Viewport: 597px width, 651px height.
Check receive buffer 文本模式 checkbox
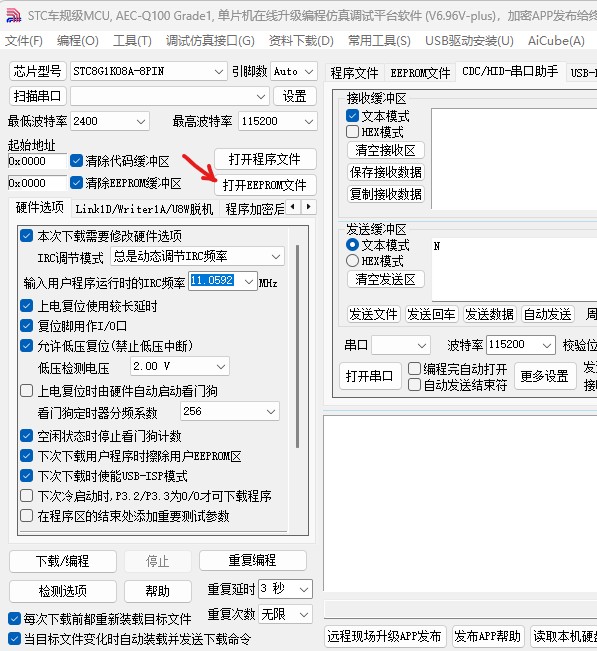352,115
